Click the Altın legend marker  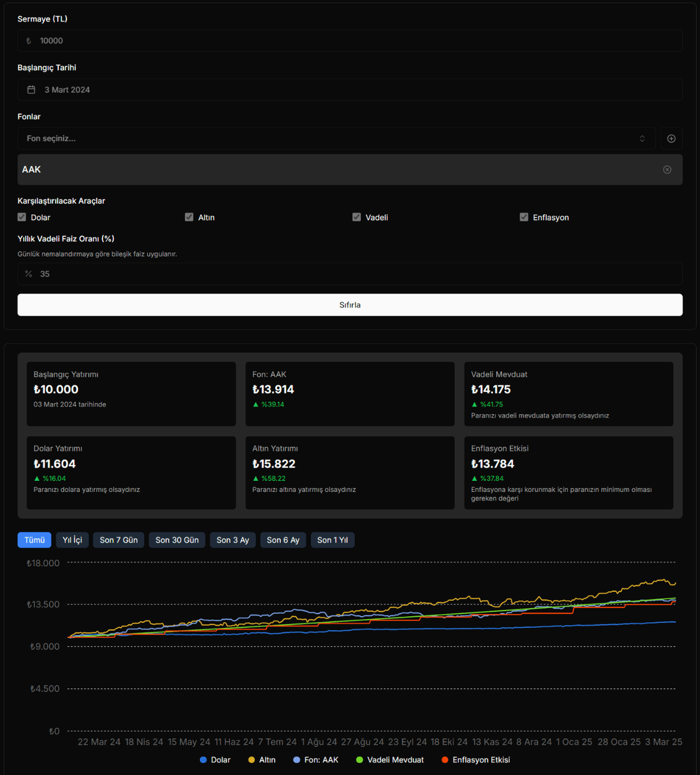click(251, 760)
